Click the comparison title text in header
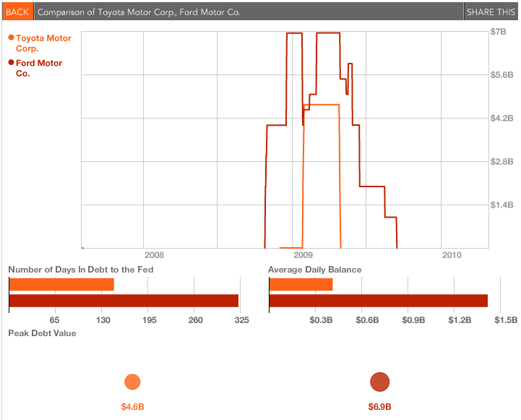521x420 pixels. [x=139, y=12]
